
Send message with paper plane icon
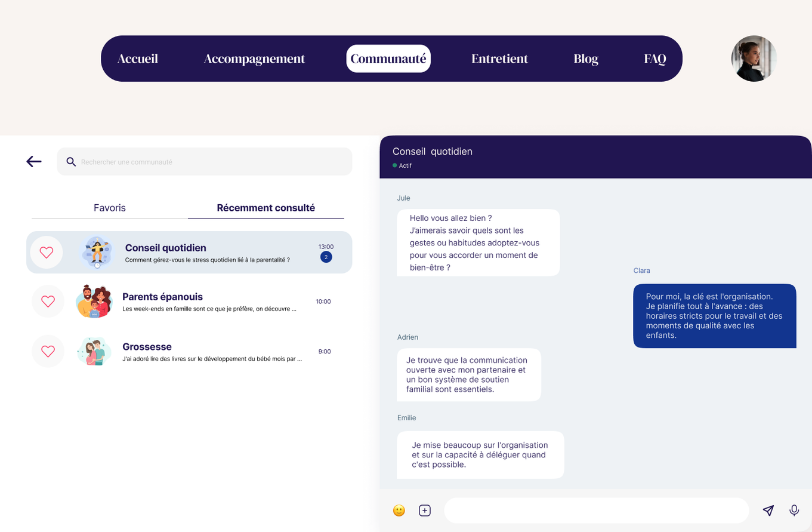pyautogui.click(x=768, y=511)
